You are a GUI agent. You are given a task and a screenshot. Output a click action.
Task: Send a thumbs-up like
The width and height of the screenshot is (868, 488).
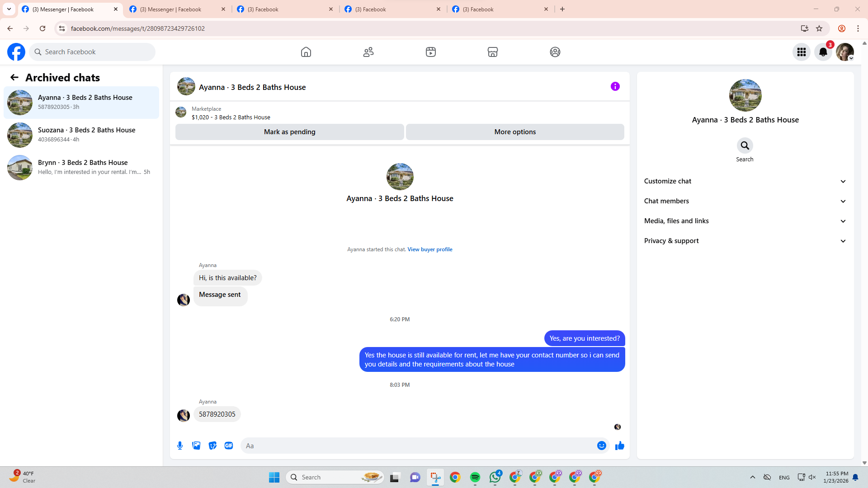(x=619, y=446)
